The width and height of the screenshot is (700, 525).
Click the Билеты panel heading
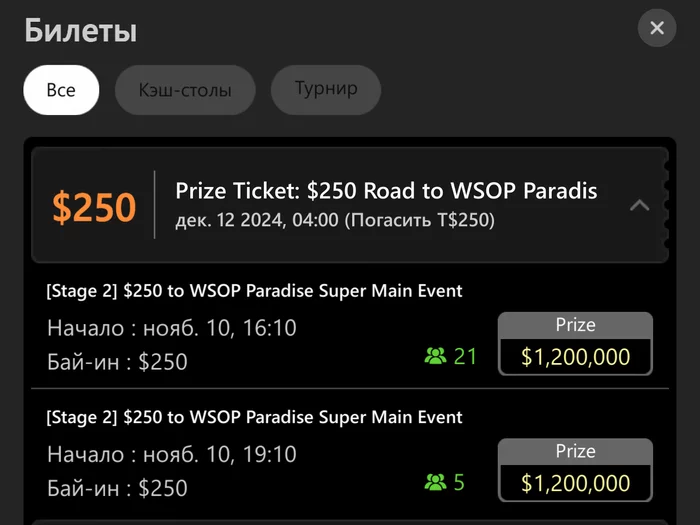80,30
